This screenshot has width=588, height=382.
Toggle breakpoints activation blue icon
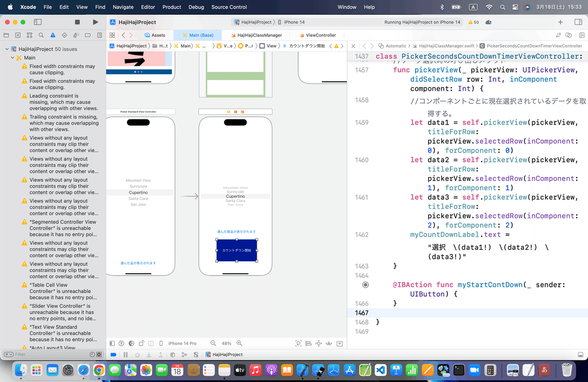[113, 355]
